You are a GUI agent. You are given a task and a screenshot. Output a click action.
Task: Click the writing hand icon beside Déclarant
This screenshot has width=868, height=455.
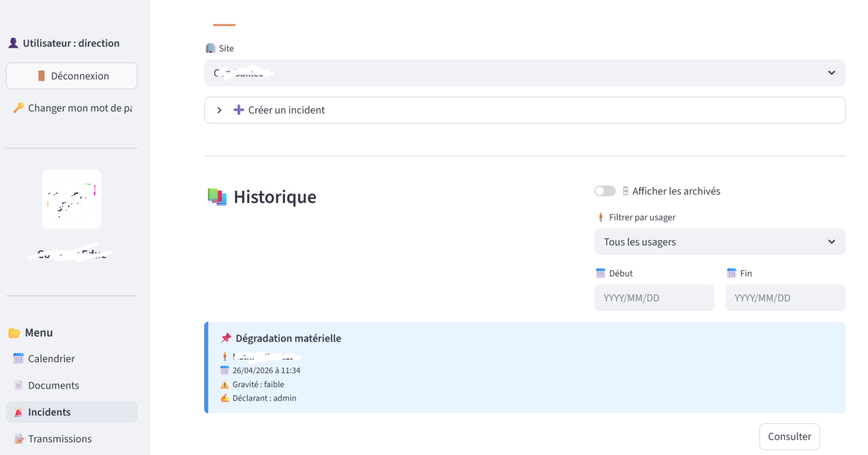(x=224, y=398)
